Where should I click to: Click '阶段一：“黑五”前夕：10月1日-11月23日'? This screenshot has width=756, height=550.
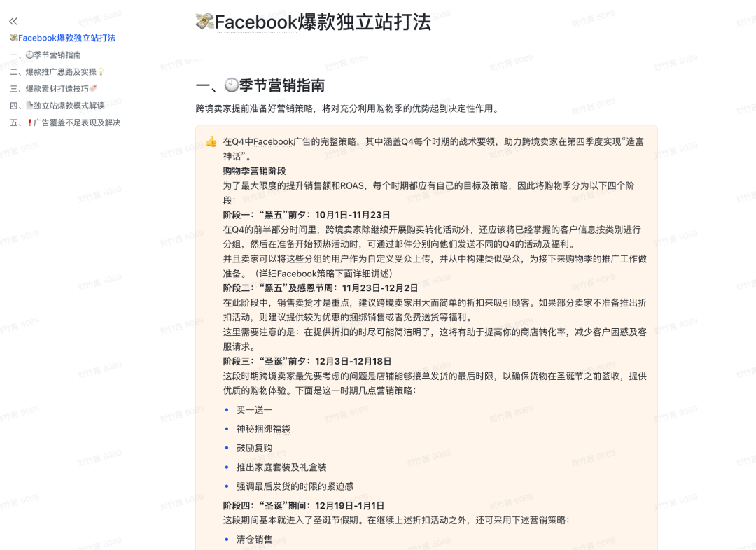(307, 215)
